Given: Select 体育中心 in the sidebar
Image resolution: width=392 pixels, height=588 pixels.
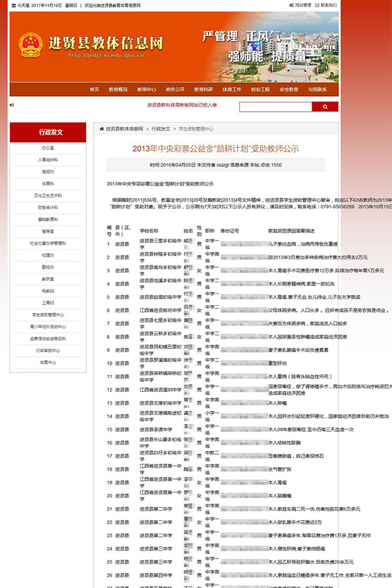Looking at the screenshot, I should (48, 362).
